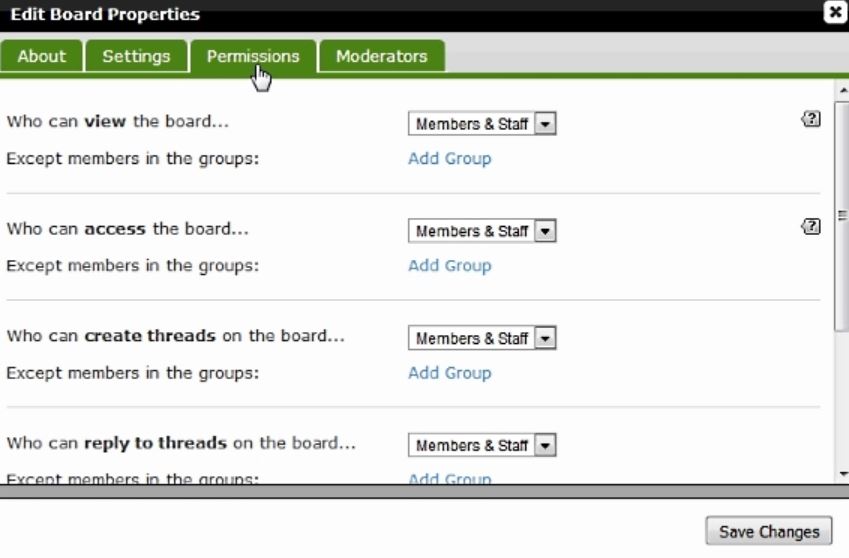Add Group exception for replying to threads

[x=449, y=479]
